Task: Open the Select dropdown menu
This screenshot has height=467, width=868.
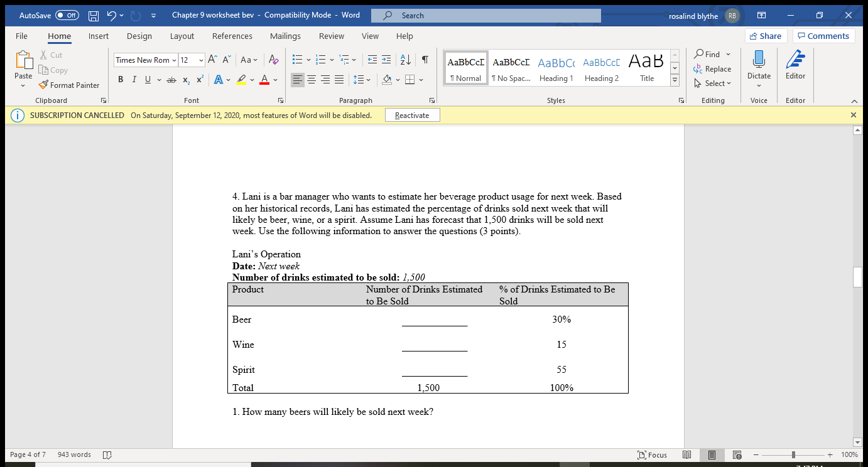Action: tap(713, 83)
